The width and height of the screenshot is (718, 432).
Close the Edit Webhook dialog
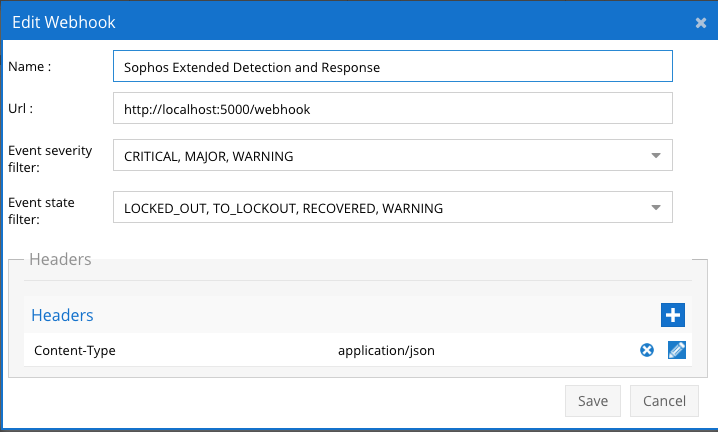[701, 23]
